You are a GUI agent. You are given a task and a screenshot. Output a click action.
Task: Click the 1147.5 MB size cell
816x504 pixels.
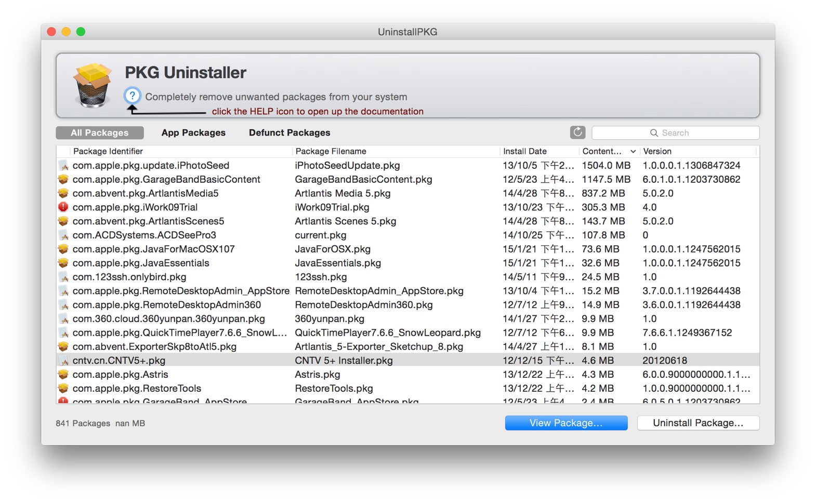(606, 179)
